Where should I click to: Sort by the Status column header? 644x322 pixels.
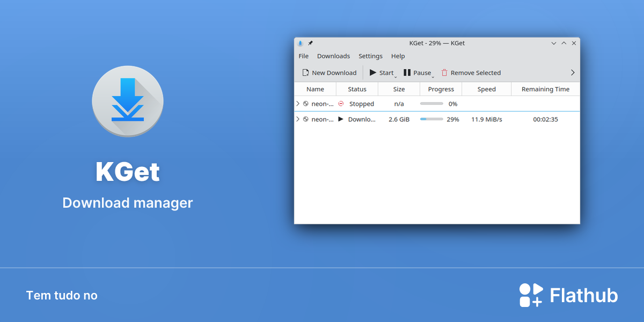tap(357, 89)
